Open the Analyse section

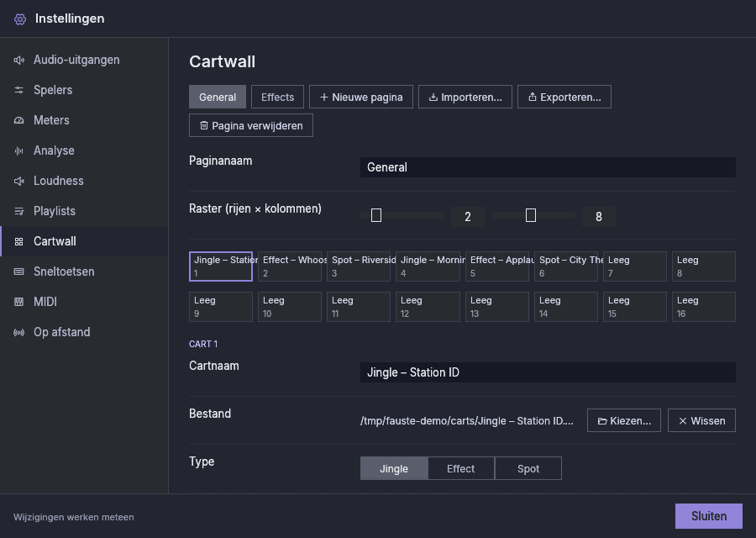coord(84,150)
